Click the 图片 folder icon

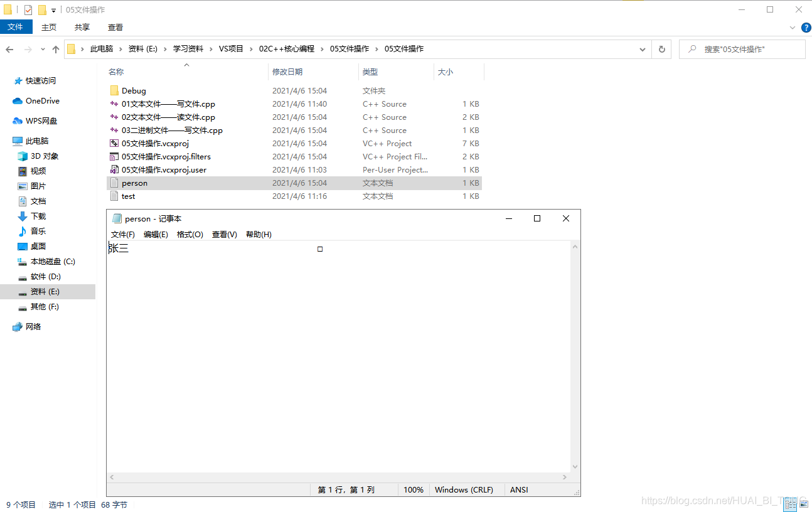tap(23, 186)
